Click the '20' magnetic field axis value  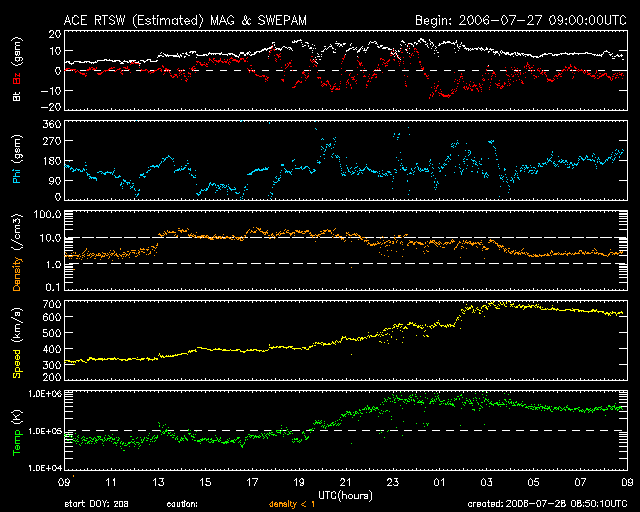coord(55,34)
